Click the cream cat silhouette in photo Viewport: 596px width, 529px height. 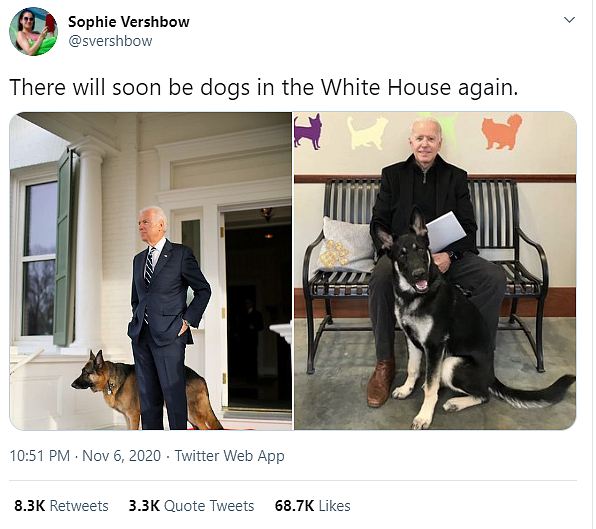click(x=367, y=133)
